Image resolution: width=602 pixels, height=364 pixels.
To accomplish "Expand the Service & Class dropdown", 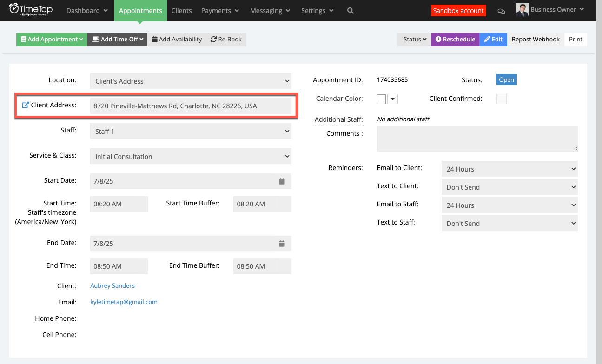I will [x=191, y=156].
